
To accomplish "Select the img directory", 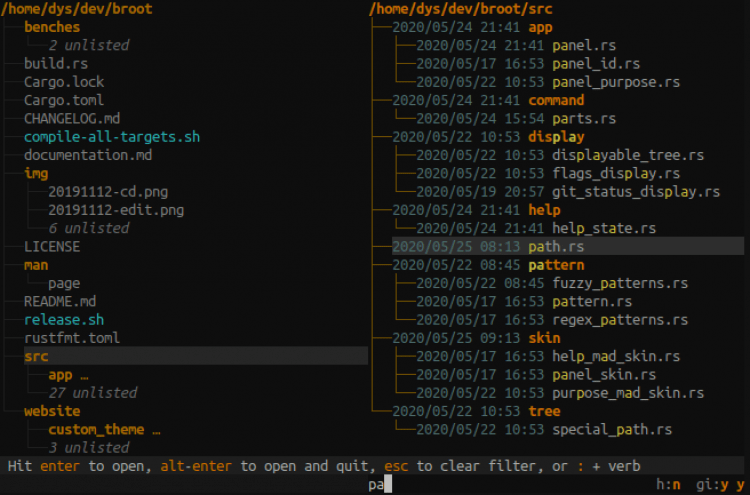I will point(36,174).
